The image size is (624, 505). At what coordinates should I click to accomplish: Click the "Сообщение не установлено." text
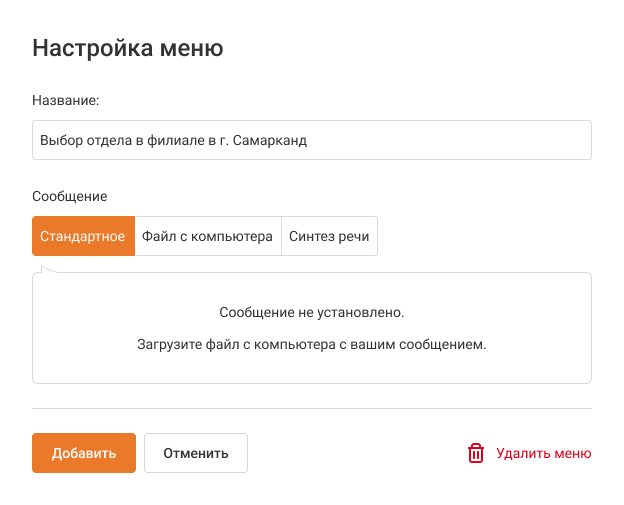pyautogui.click(x=312, y=313)
